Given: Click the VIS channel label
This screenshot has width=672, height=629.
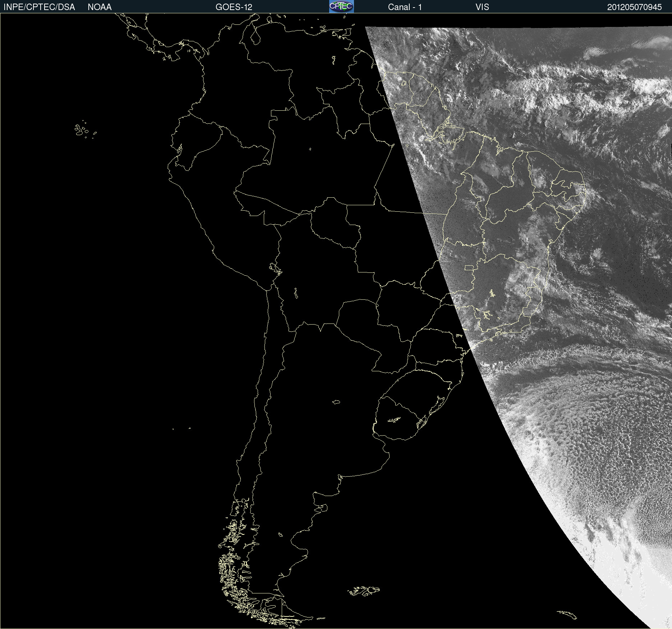Looking at the screenshot, I should pyautogui.click(x=482, y=7).
